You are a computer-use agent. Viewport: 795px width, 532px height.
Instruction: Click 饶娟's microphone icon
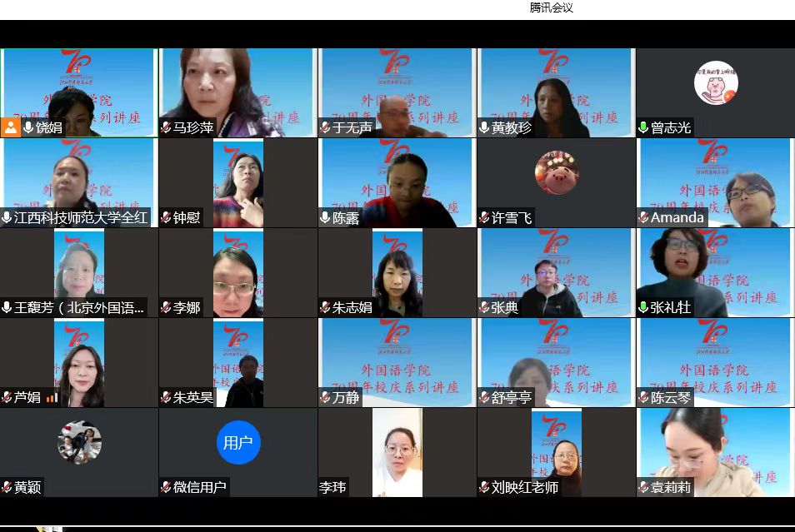27,127
